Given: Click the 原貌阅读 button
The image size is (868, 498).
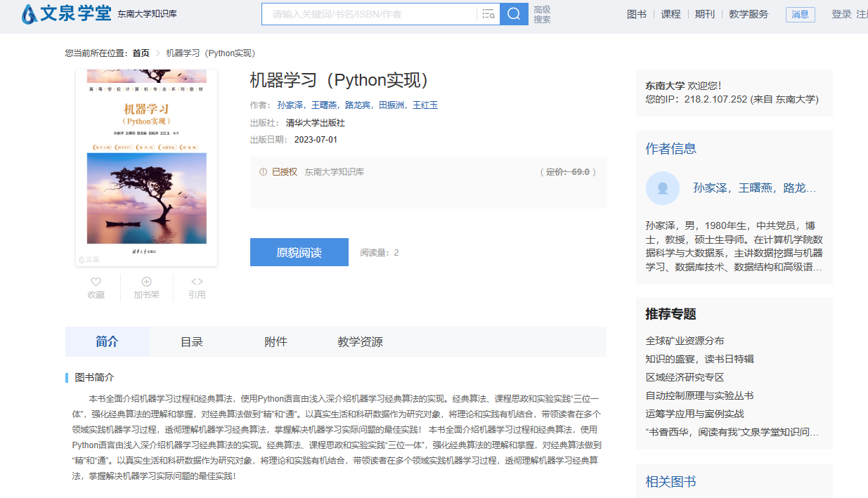Looking at the screenshot, I should pyautogui.click(x=299, y=252).
